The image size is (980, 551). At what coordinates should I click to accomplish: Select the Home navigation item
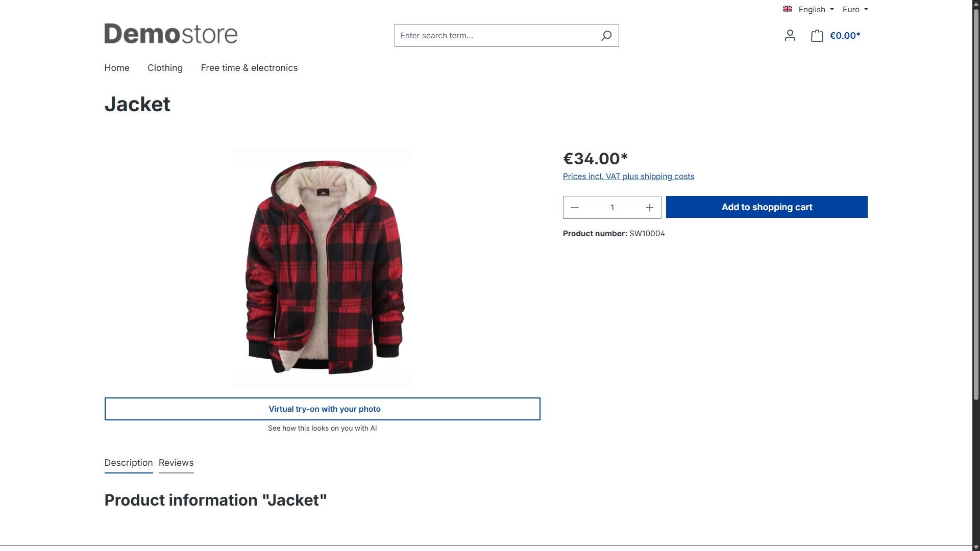[117, 68]
